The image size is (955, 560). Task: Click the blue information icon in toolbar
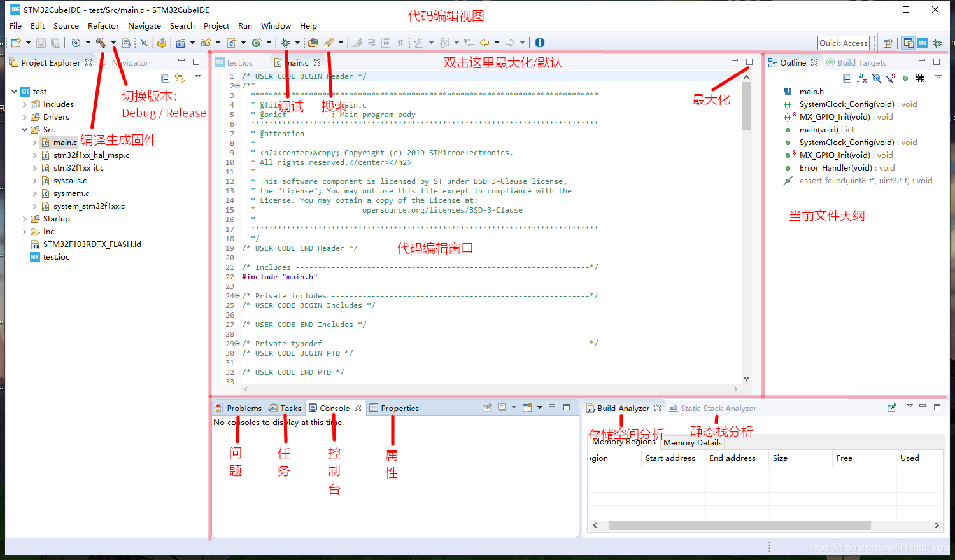tap(540, 43)
